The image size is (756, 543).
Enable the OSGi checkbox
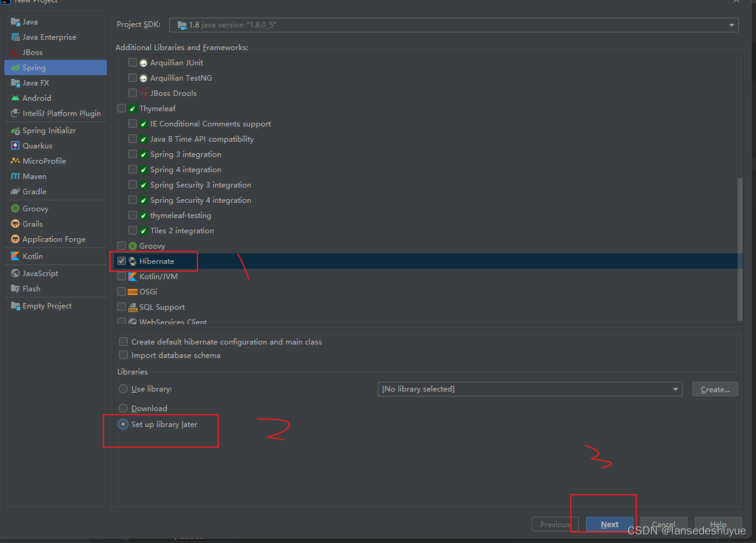coord(122,291)
